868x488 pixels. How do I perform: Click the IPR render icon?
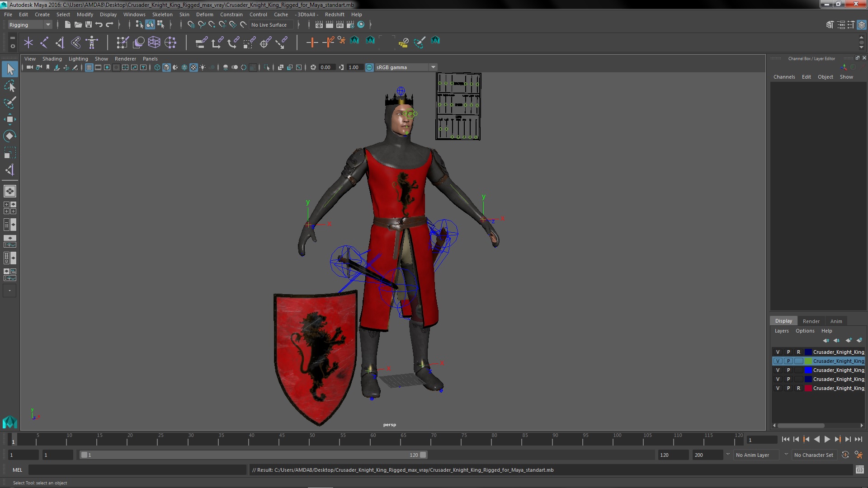click(340, 25)
